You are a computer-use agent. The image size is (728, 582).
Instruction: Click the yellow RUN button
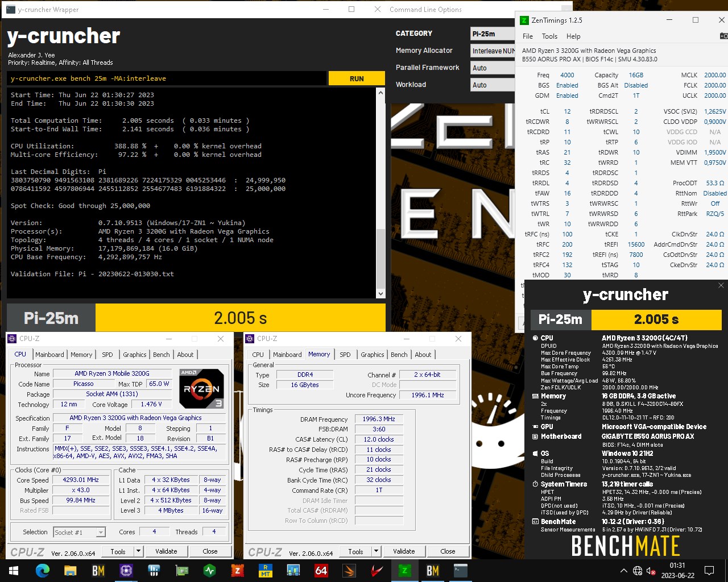click(x=357, y=78)
